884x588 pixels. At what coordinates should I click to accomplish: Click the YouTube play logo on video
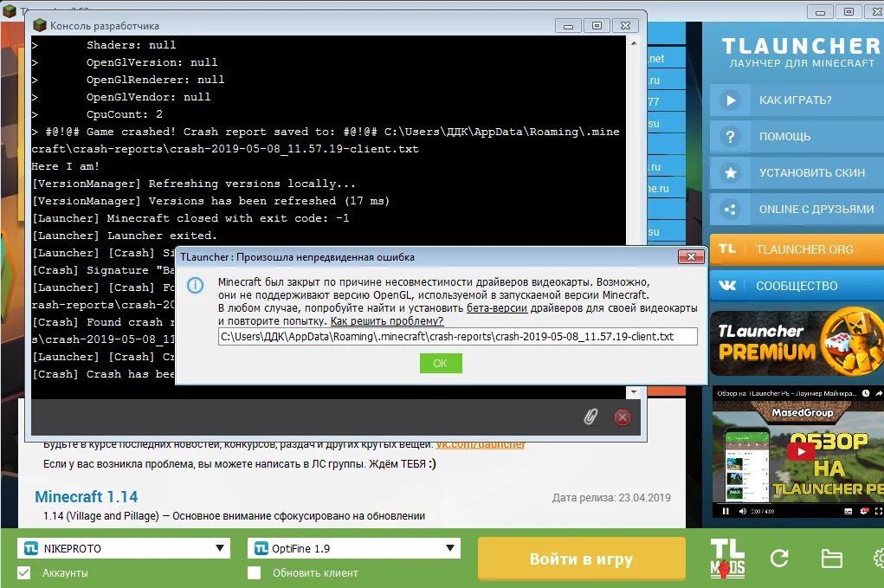pos(801,451)
